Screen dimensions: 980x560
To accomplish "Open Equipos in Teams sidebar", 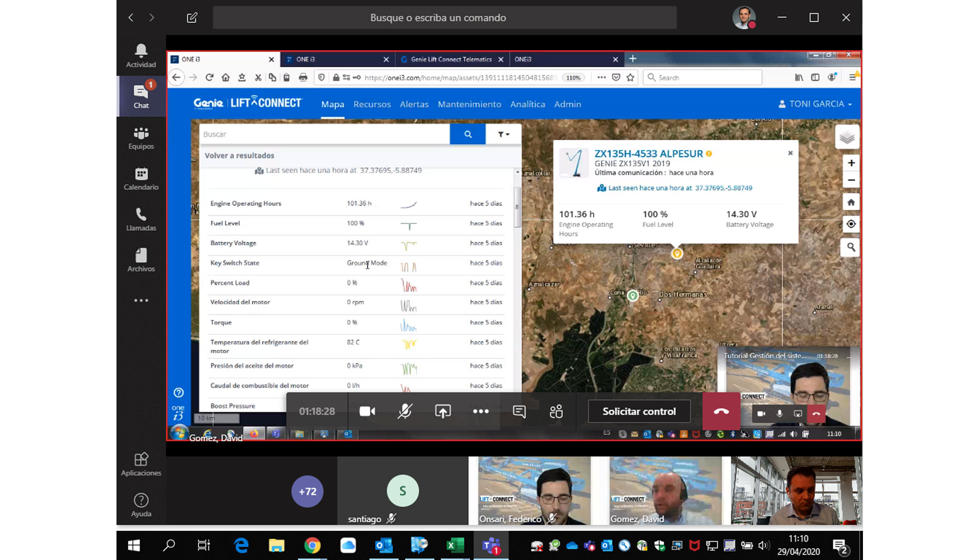I will click(x=141, y=138).
